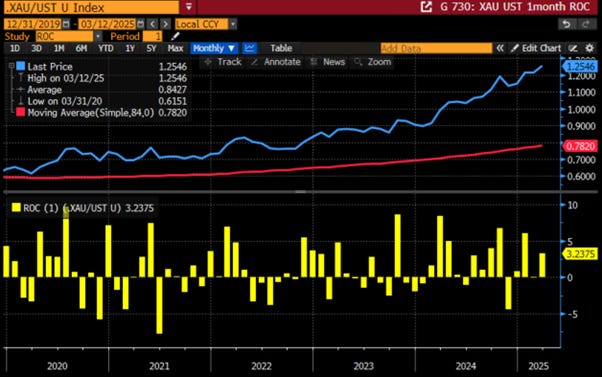
Task: Enable the Track crosshair tool
Action: (223, 62)
